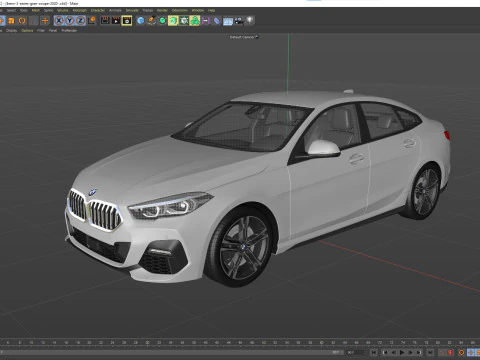The image size is (480, 360).
Task: Open the Simulate menu
Action: click(x=132, y=10)
